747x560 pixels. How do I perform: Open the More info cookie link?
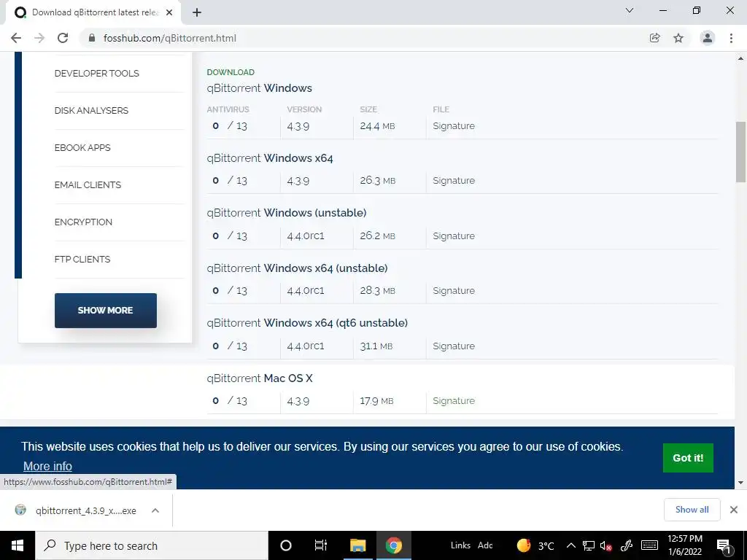click(x=47, y=466)
